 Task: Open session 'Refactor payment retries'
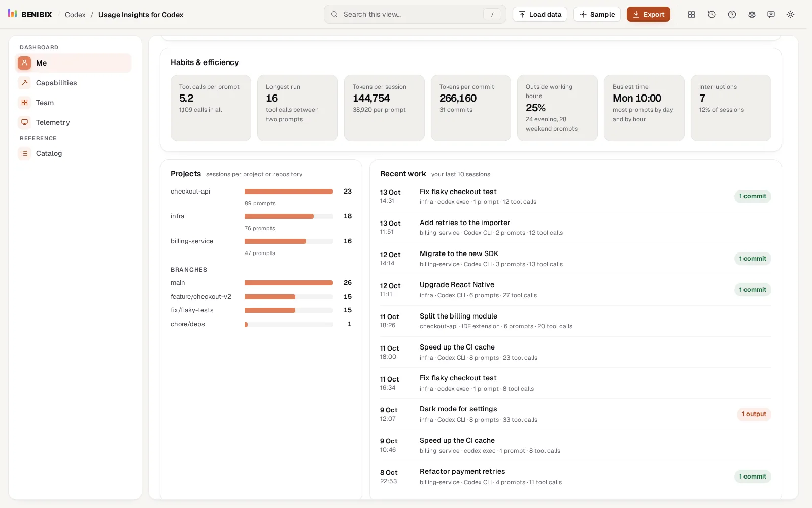click(x=576, y=477)
